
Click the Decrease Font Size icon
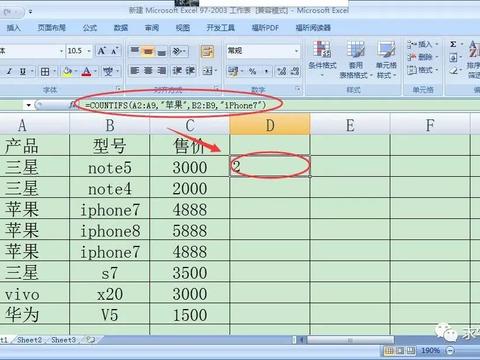pos(114,51)
